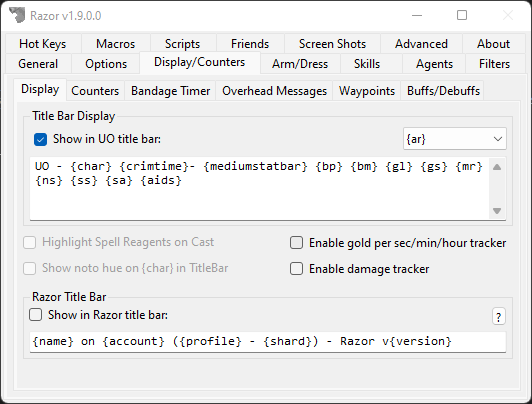Select the Display sub-tab

pyautogui.click(x=40, y=90)
